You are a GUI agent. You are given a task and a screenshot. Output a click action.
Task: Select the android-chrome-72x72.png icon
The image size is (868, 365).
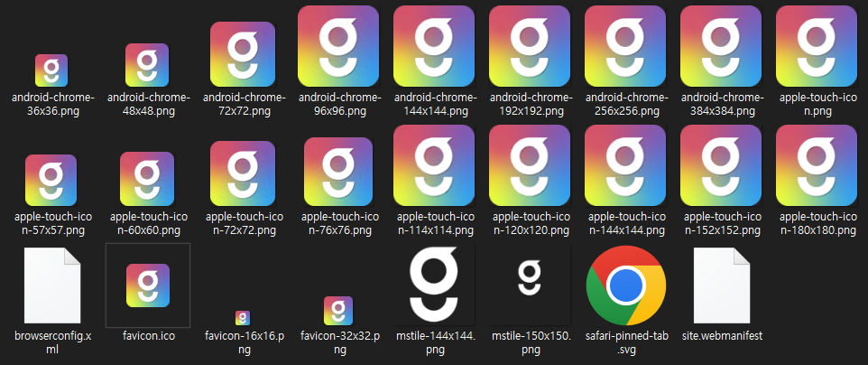point(243,54)
